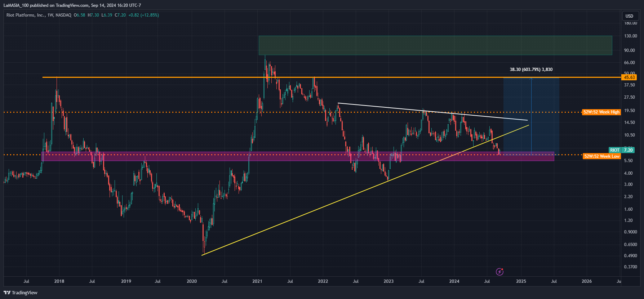644x299 pixels.
Task: Select the yellow ascending trendline
Action: click(365, 190)
